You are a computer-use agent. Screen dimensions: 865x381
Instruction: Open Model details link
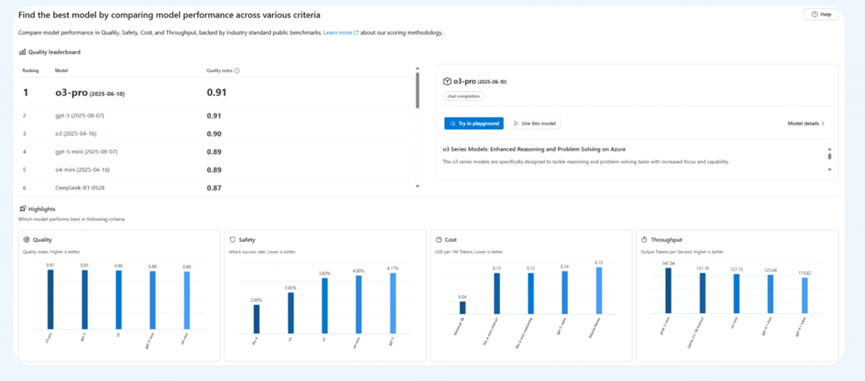point(806,124)
